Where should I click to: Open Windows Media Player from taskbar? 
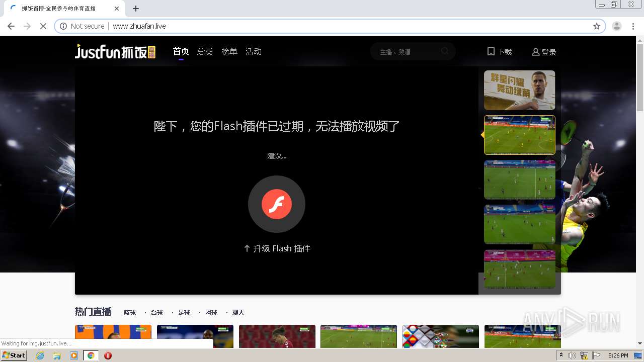pyautogui.click(x=74, y=355)
